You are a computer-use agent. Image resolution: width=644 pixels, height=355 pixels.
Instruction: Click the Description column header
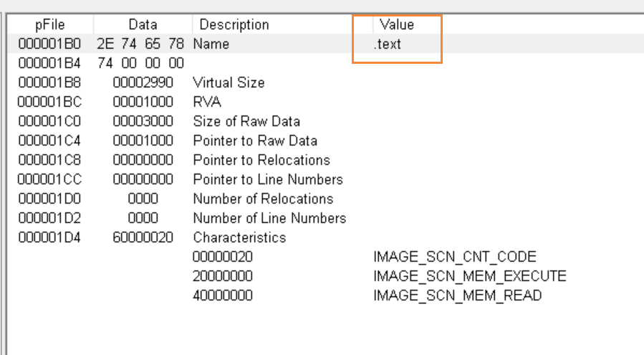pyautogui.click(x=234, y=24)
